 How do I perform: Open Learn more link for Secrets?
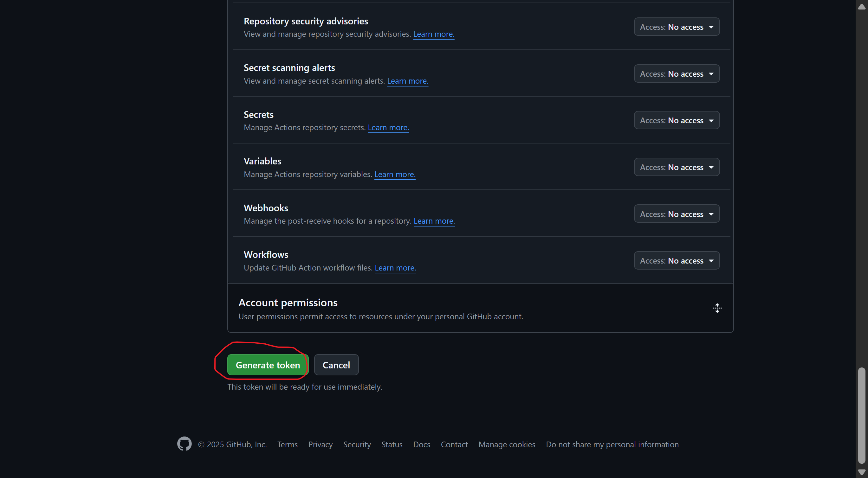388,128
